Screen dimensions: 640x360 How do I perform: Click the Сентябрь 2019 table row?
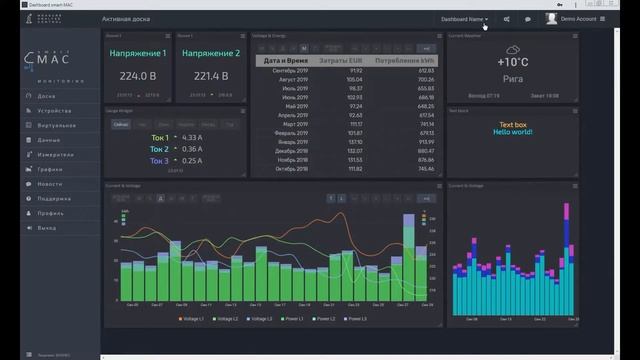(x=347, y=71)
